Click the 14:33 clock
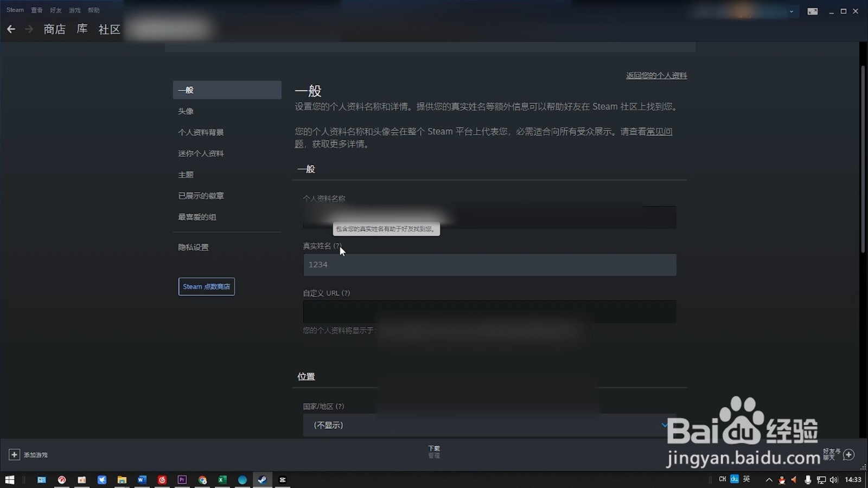 coord(853,480)
